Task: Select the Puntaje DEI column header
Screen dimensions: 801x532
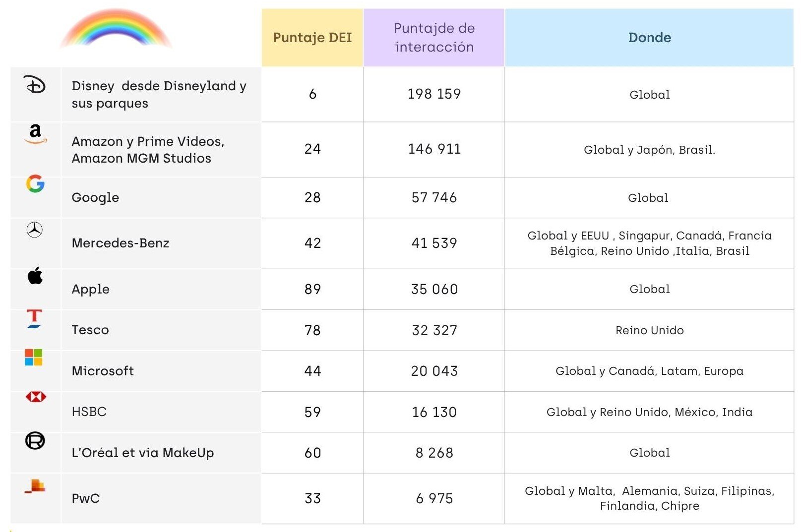Action: coord(312,38)
